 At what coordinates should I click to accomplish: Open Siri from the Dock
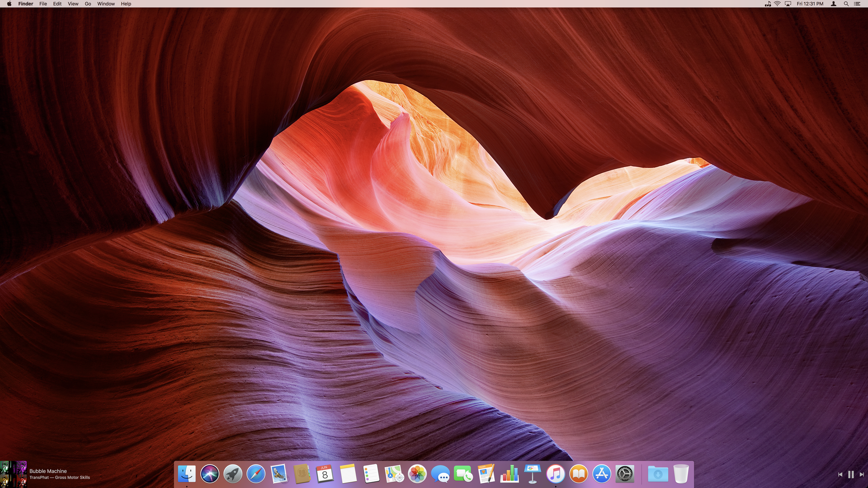click(210, 474)
